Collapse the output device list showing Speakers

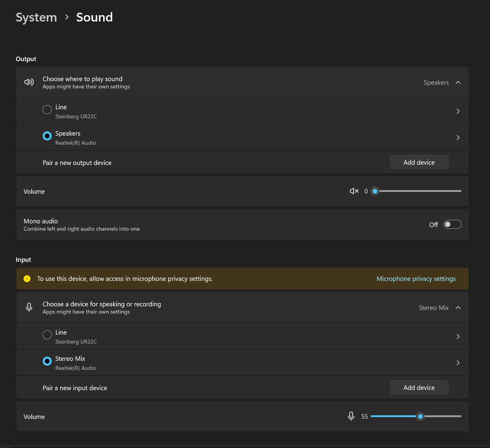[458, 82]
